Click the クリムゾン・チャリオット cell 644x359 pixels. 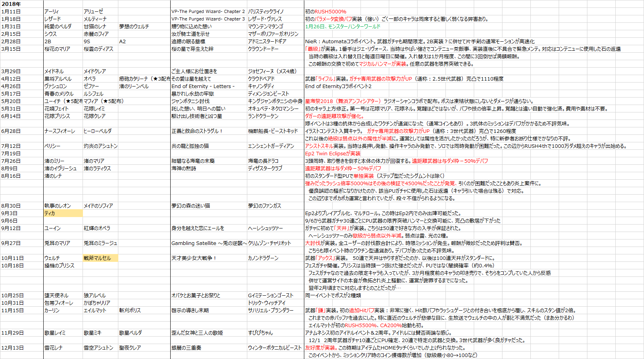[275, 243]
